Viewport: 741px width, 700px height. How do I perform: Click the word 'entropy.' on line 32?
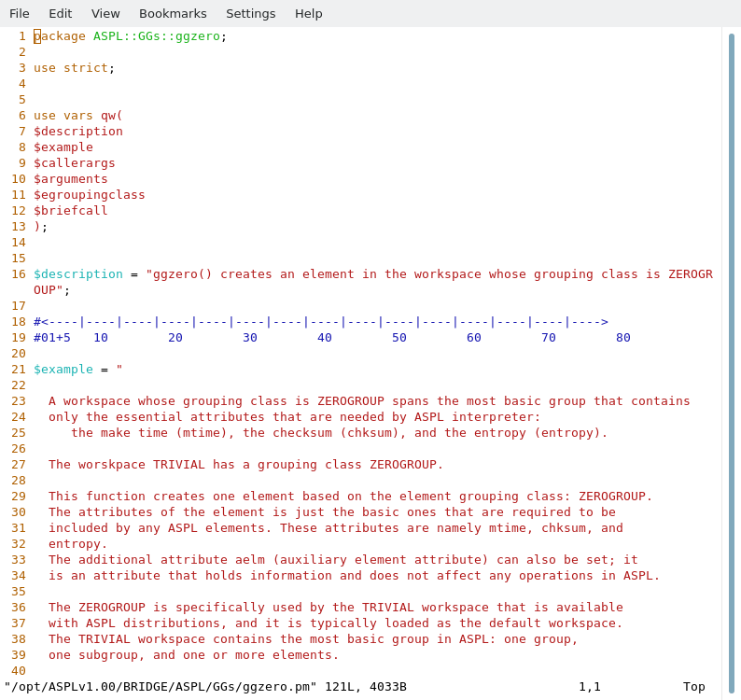78,544
